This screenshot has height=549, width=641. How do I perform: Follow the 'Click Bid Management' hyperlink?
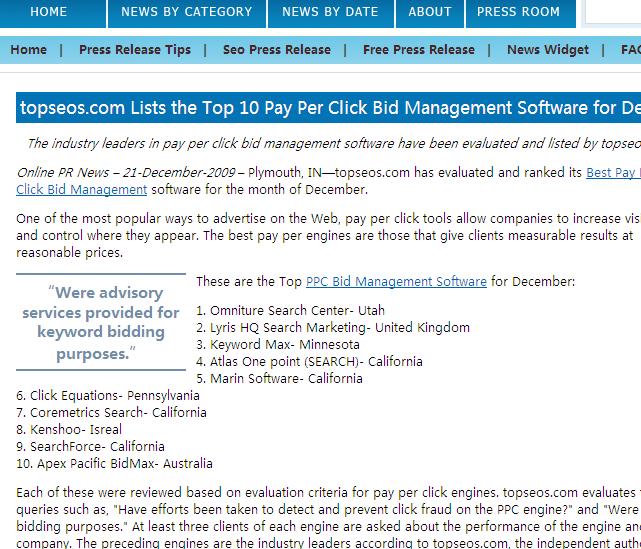point(81,190)
